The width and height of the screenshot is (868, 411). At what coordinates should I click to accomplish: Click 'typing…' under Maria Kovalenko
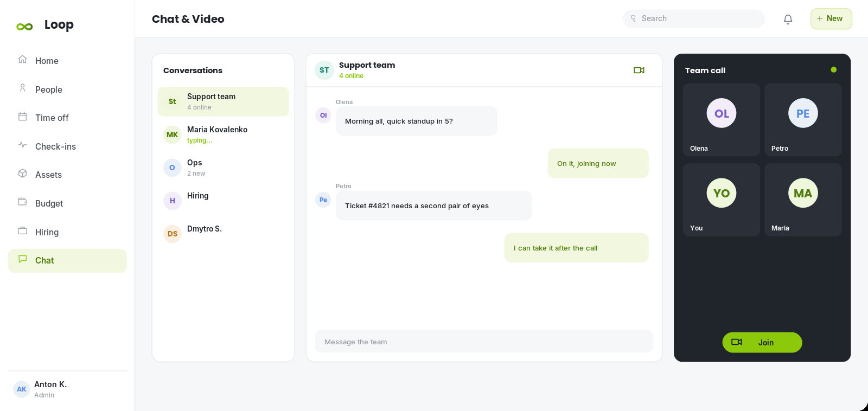pyautogui.click(x=200, y=140)
